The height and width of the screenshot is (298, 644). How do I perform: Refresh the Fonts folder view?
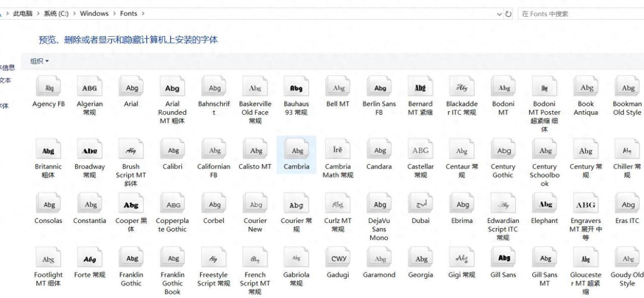pos(508,14)
